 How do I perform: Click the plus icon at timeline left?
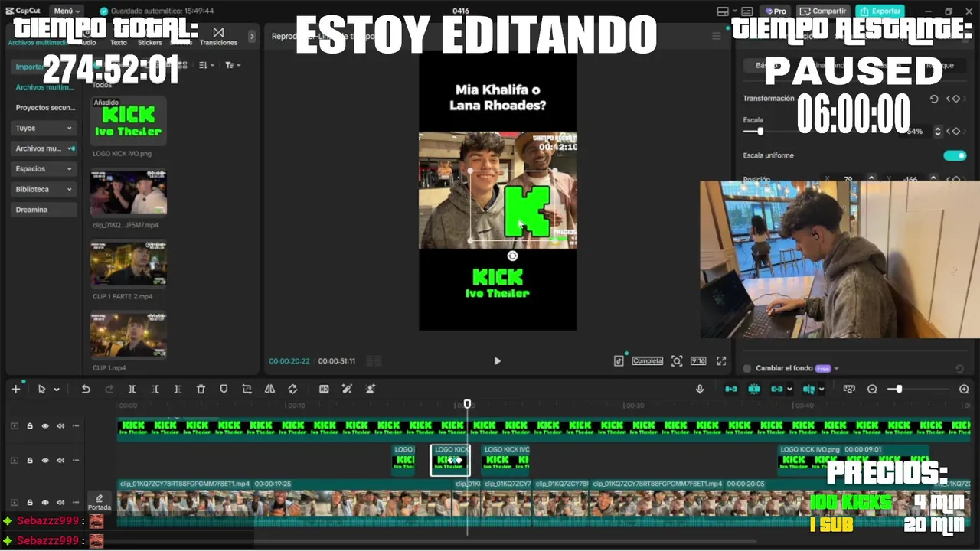click(15, 389)
